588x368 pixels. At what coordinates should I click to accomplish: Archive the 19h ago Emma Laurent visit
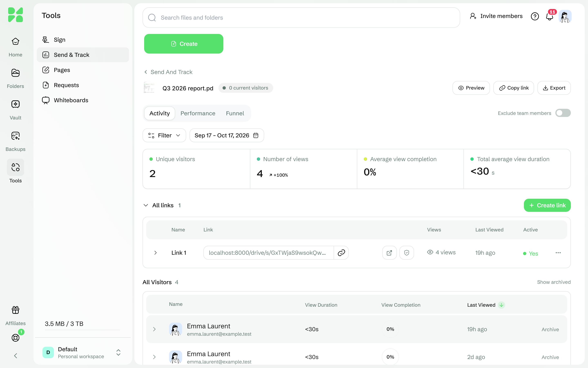(x=550, y=329)
